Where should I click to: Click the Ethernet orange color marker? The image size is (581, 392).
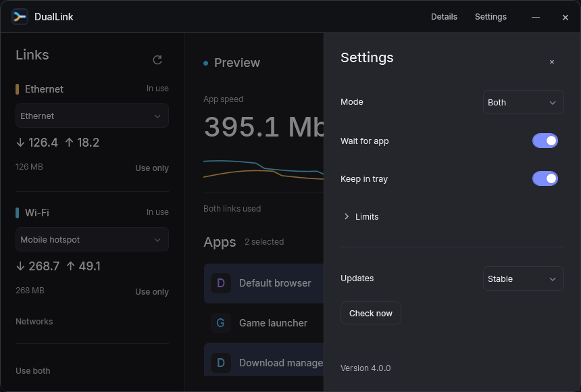pos(17,89)
